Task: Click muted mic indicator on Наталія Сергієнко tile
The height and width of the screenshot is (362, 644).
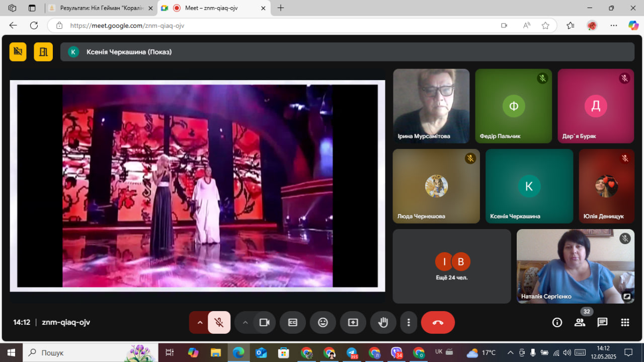Action: (x=625, y=239)
